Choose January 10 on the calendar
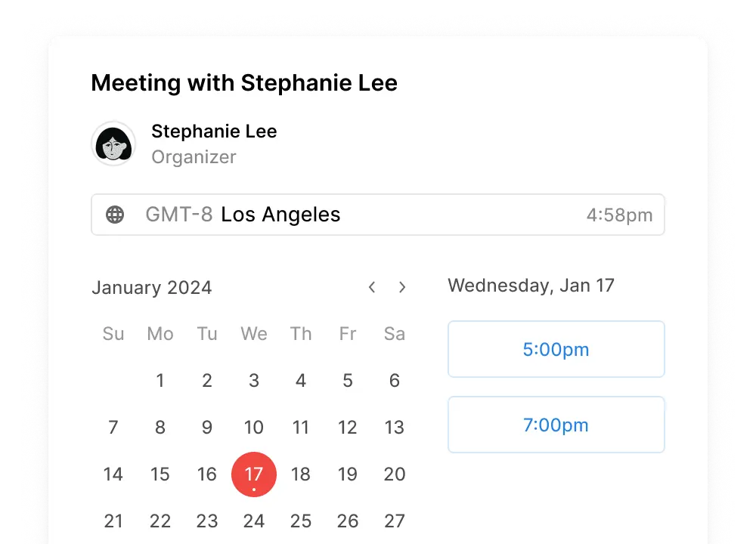Screen dimensions: 756x544 (254, 428)
